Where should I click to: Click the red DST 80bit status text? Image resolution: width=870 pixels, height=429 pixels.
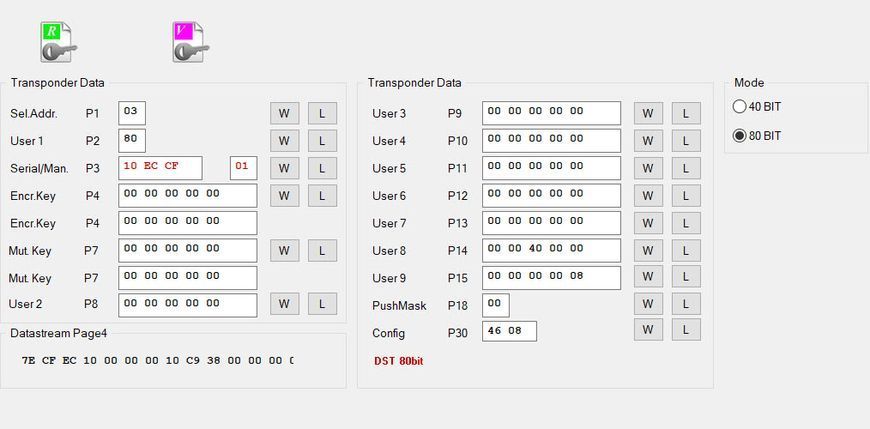[399, 361]
